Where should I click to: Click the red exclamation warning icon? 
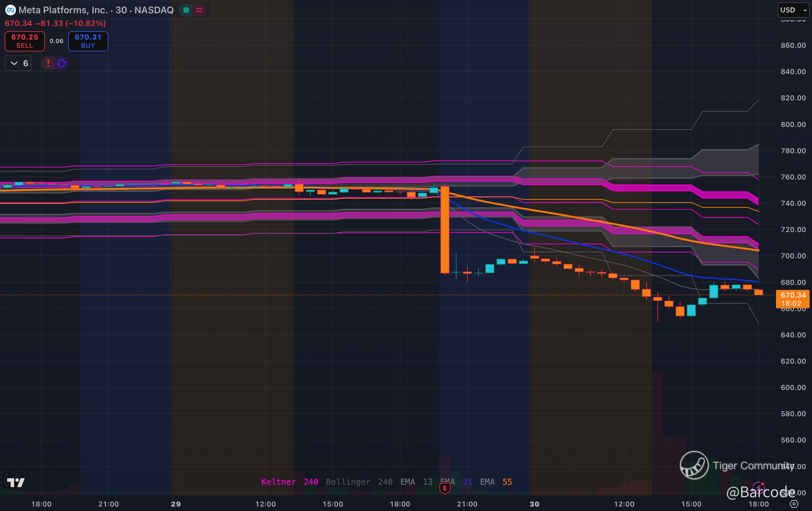click(48, 63)
